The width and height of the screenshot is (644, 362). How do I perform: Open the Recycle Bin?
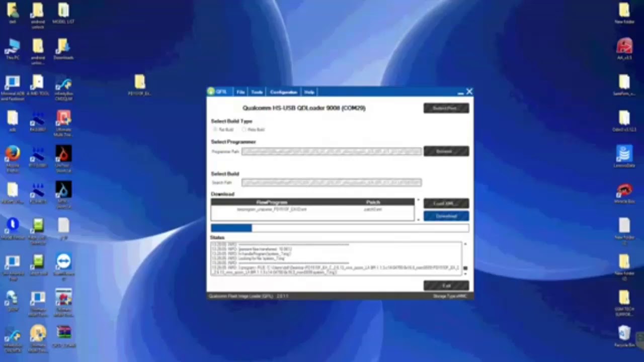pyautogui.click(x=624, y=336)
